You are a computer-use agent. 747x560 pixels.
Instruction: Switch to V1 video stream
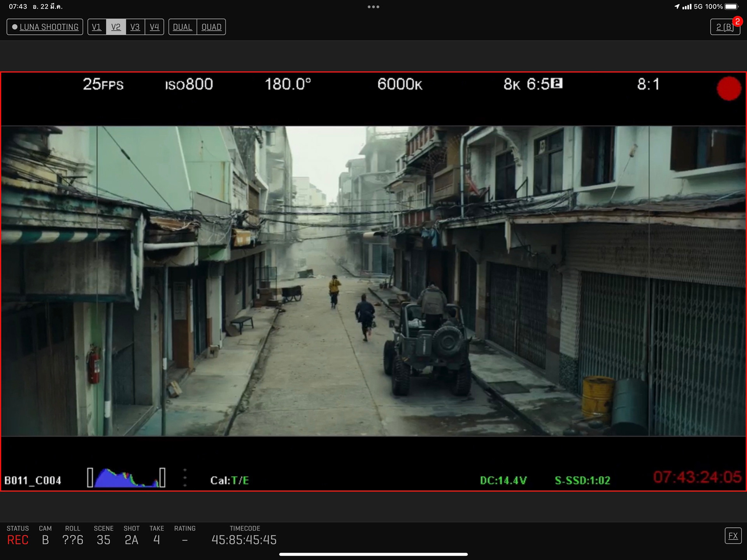click(x=96, y=27)
